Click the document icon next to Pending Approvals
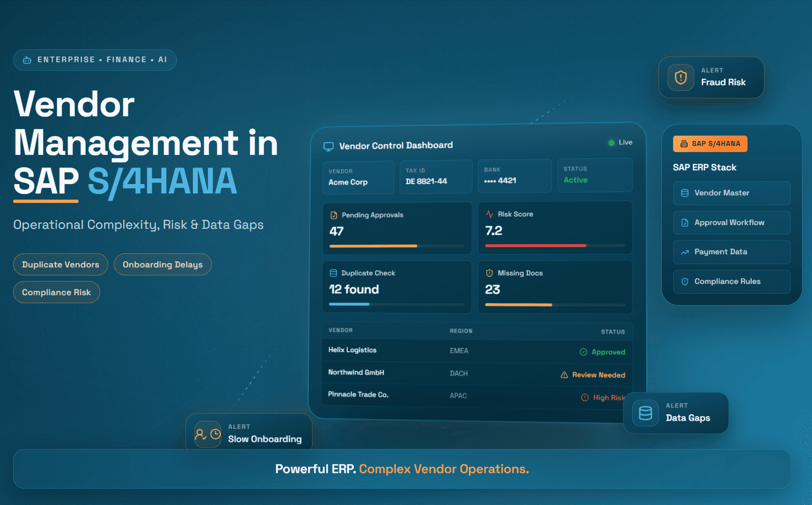The height and width of the screenshot is (505, 812). (334, 215)
